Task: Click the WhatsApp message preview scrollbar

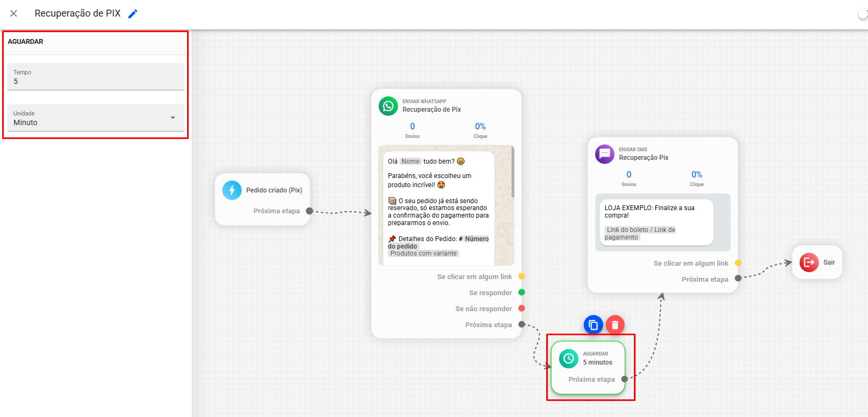Action: (x=513, y=172)
